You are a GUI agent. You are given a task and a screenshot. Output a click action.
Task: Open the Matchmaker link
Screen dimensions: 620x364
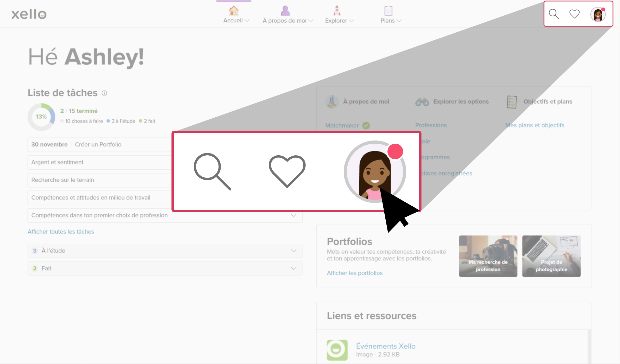point(342,126)
